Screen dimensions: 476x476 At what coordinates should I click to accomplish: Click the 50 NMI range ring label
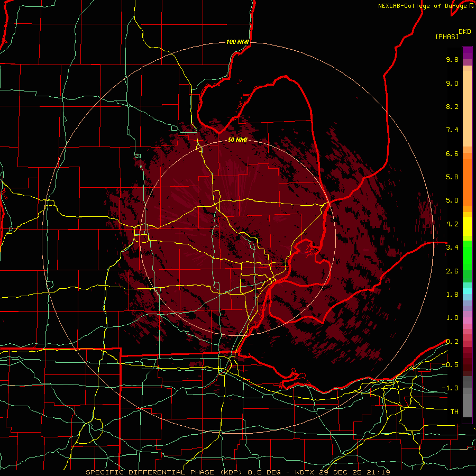[237, 140]
